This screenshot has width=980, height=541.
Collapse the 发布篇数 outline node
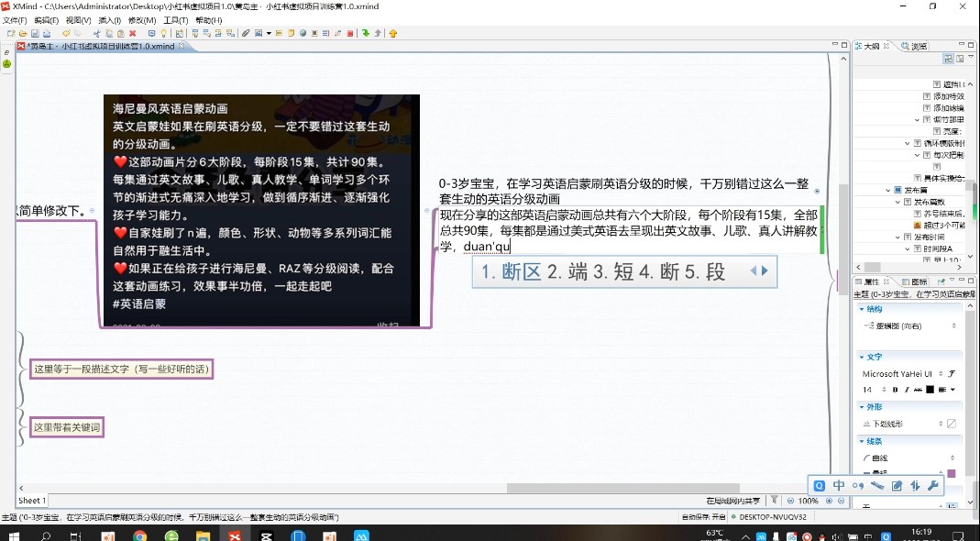coord(897,202)
